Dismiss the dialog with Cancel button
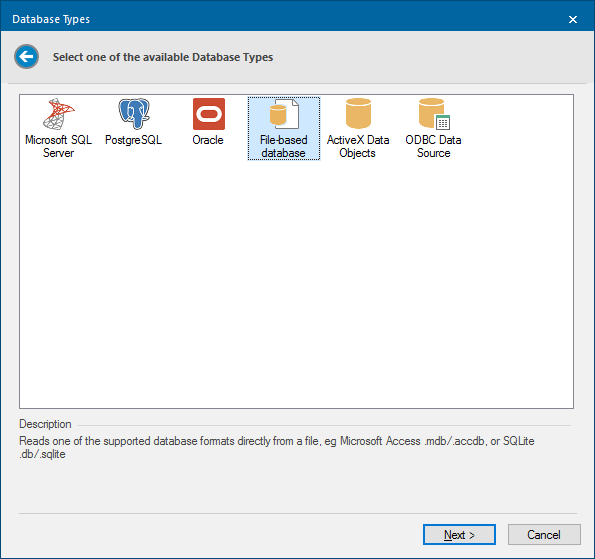 pyautogui.click(x=544, y=535)
